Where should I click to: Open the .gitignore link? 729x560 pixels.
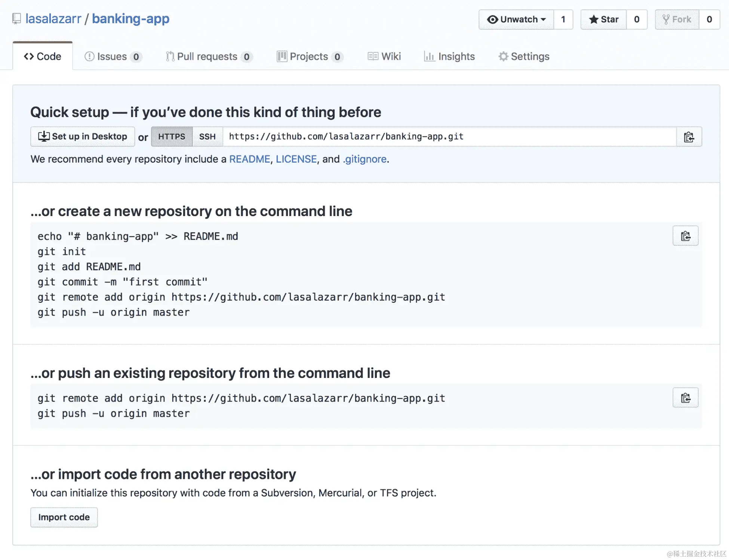coord(364,159)
